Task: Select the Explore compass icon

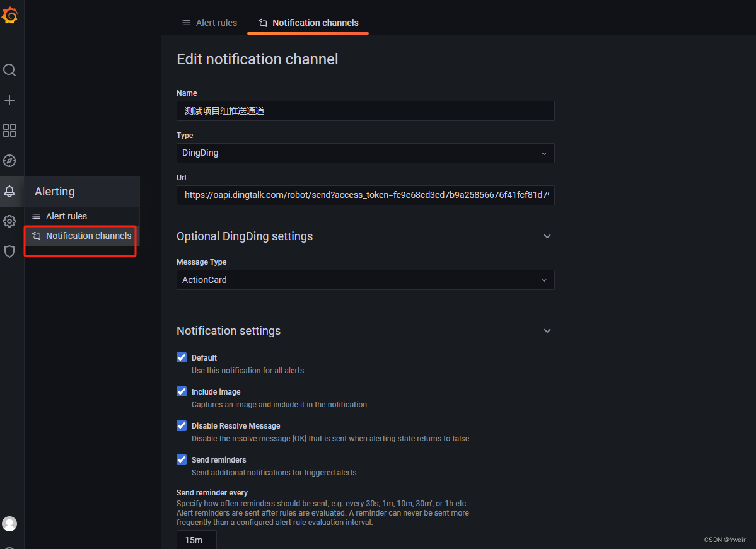Action: (10, 161)
